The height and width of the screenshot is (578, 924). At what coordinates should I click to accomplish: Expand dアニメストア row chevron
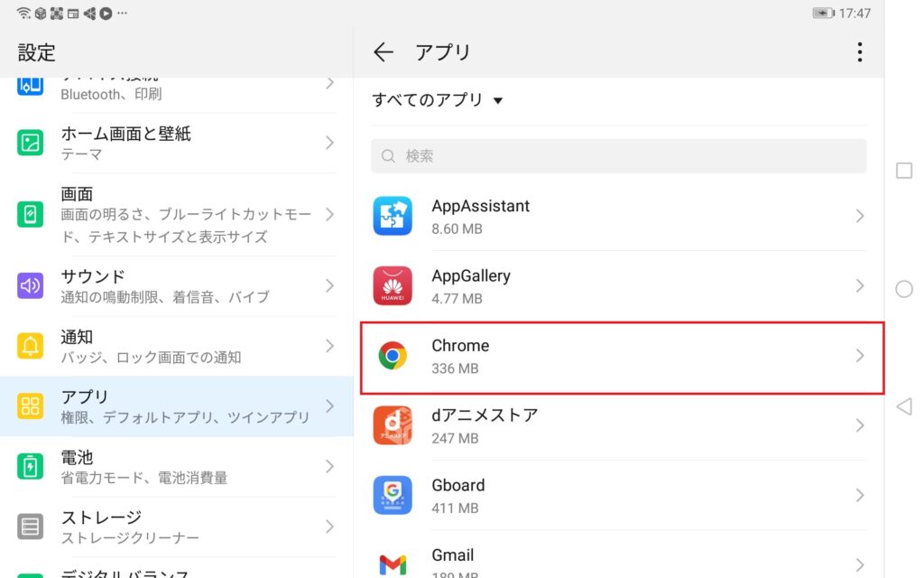coord(860,425)
